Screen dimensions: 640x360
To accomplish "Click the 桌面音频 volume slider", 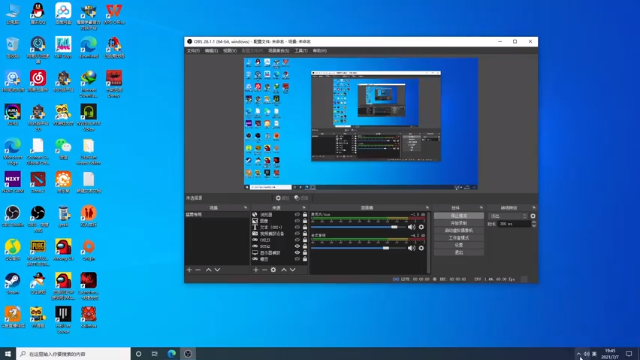I will click(x=358, y=248).
